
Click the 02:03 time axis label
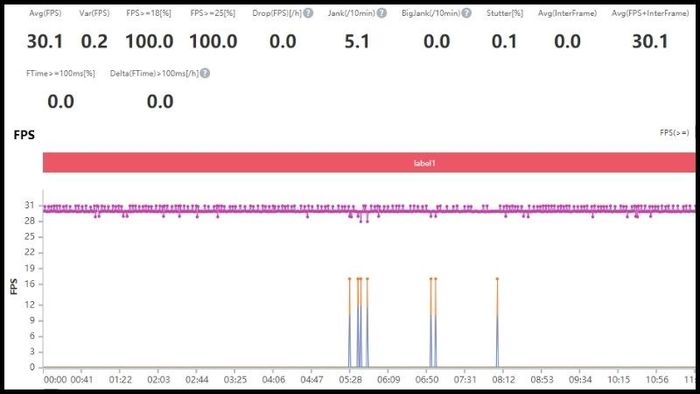[158, 379]
